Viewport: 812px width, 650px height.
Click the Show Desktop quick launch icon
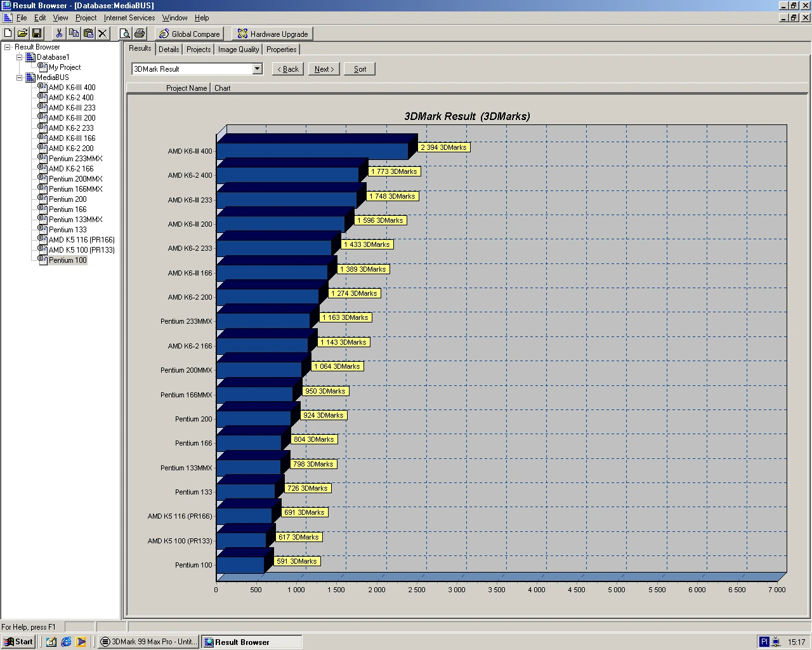[51, 642]
